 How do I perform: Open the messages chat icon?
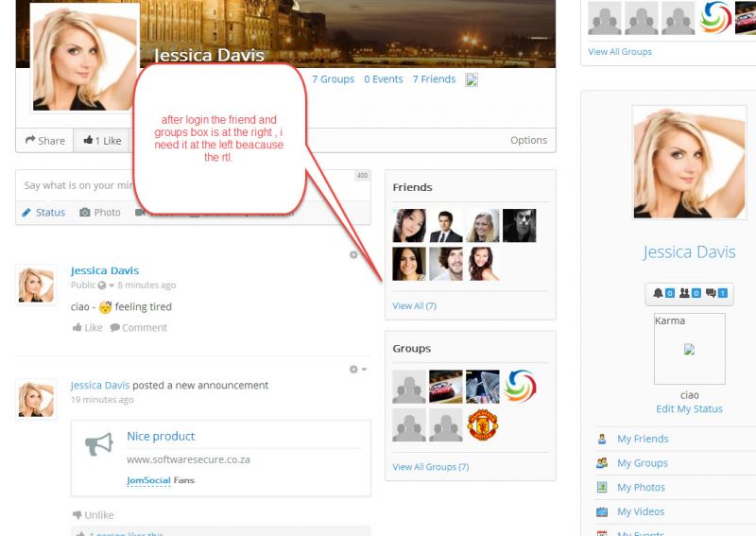point(711,293)
